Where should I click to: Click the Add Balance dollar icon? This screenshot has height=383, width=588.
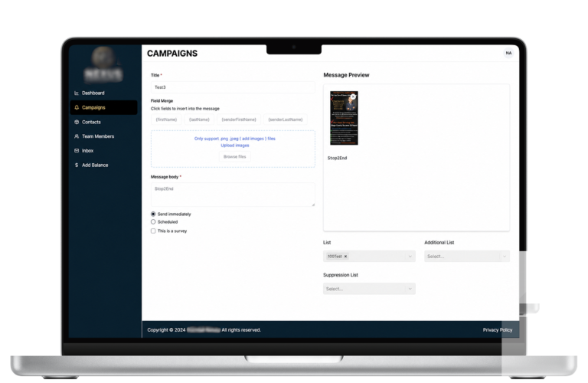pos(77,165)
